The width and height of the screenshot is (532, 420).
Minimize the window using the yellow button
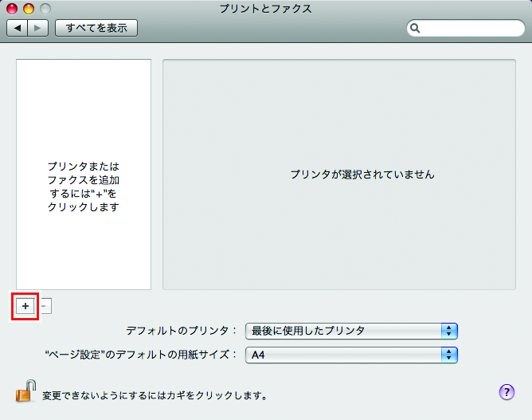[x=28, y=9]
